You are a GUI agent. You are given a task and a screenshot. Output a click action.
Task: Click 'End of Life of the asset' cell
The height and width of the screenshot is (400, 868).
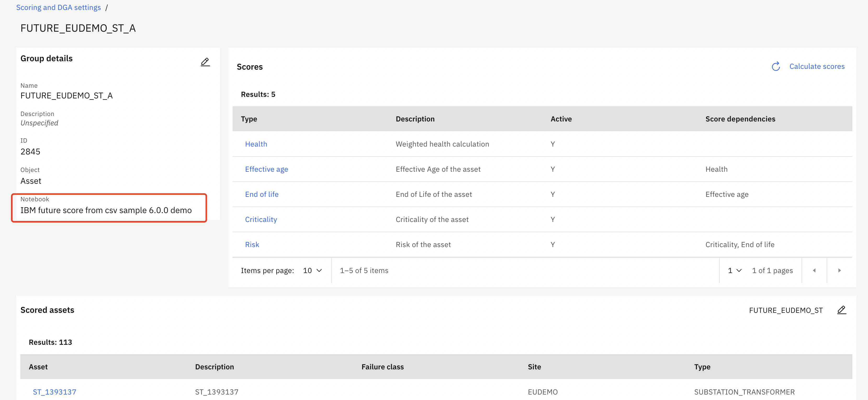tap(434, 194)
